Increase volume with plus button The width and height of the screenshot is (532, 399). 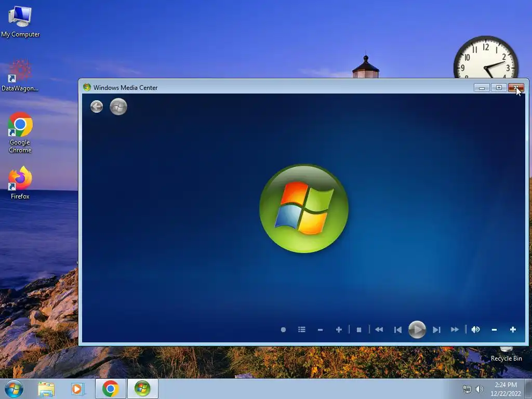513,329
